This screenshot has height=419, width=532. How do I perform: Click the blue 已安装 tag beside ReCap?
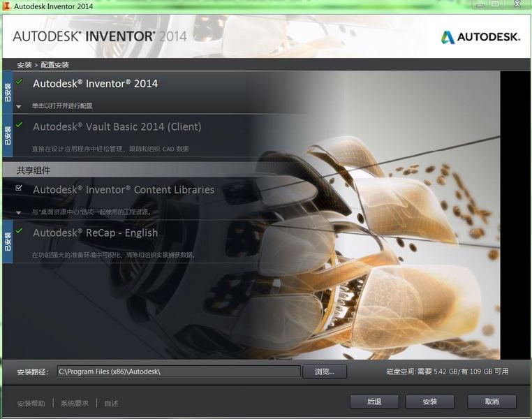[x=8, y=241]
